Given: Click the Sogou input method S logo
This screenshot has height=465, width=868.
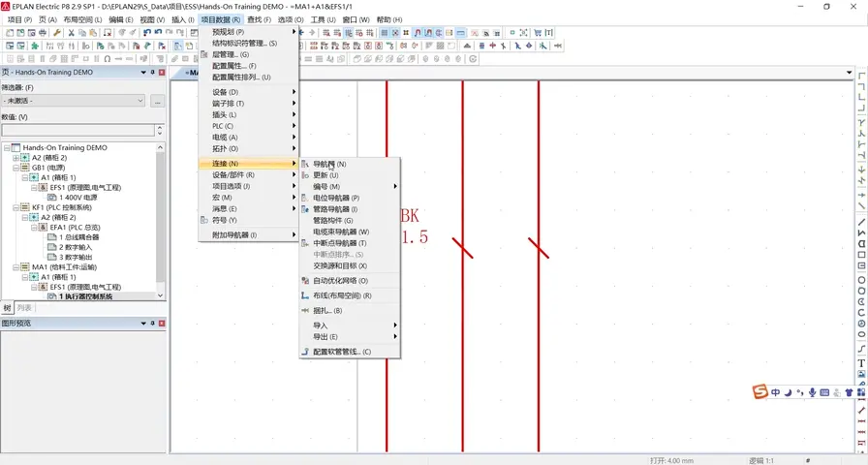Looking at the screenshot, I should (x=760, y=391).
